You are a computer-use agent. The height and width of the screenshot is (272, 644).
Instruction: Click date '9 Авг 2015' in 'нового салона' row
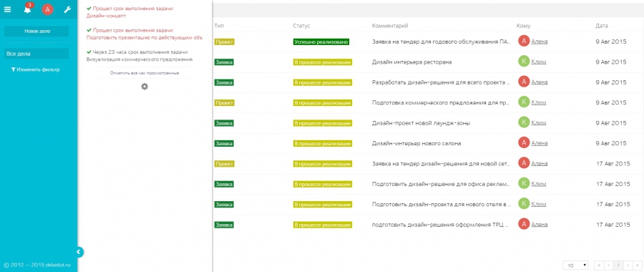(x=611, y=143)
